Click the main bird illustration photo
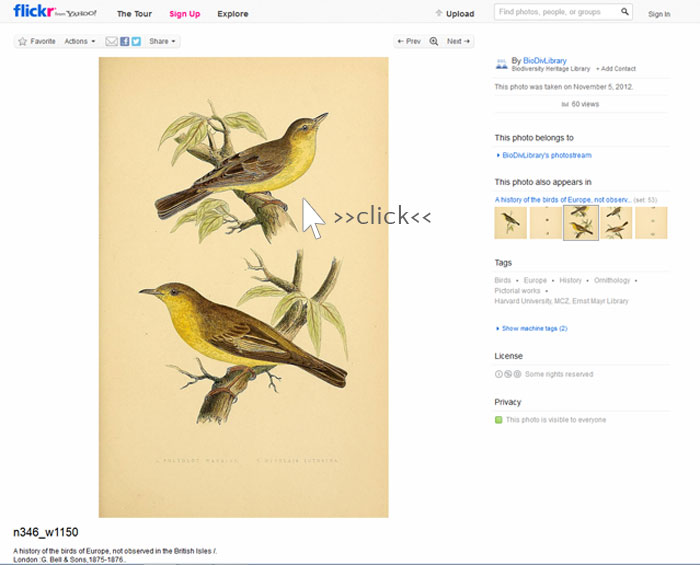Image resolution: width=700 pixels, height=565 pixels. coord(244,287)
